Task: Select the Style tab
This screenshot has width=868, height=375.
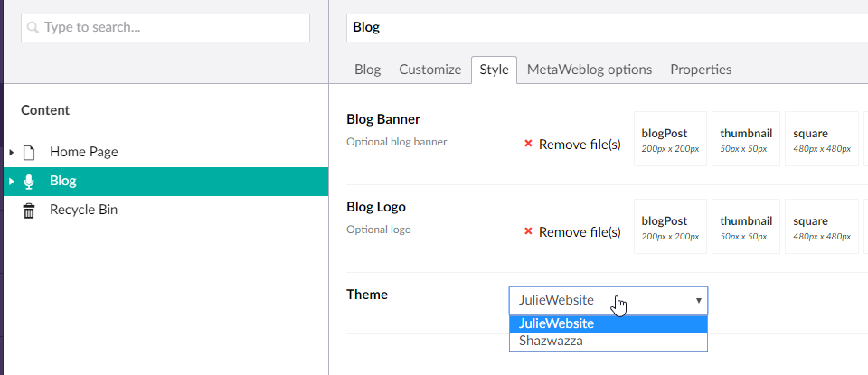Action: point(494,70)
